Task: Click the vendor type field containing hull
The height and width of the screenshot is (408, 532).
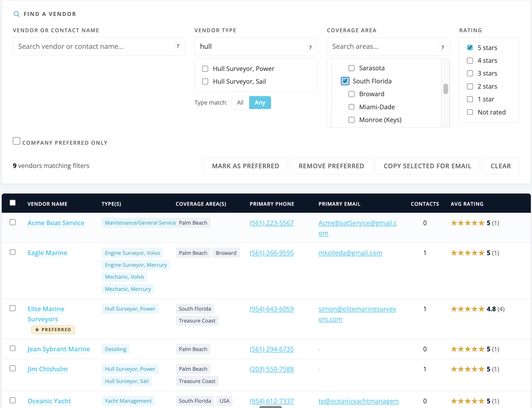Action: (256, 46)
